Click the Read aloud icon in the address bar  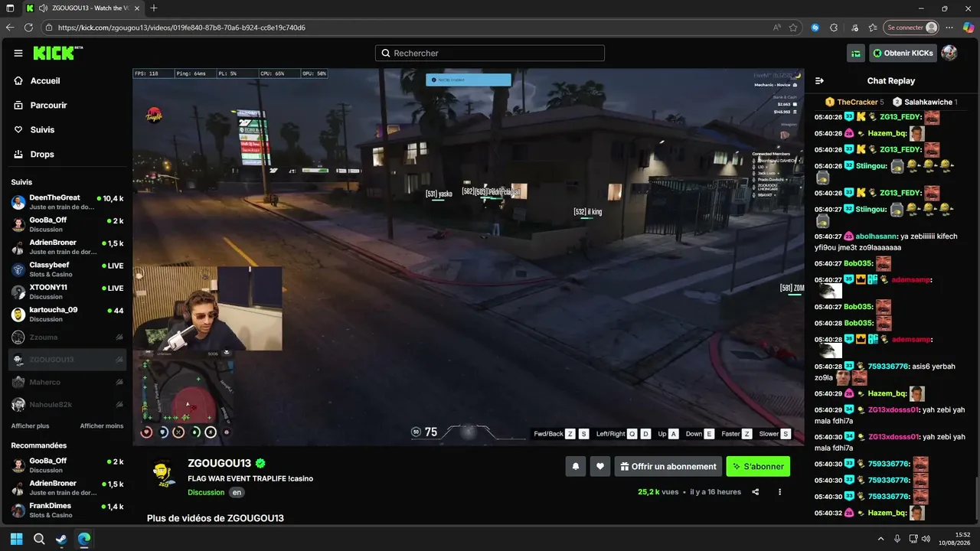pos(777,28)
